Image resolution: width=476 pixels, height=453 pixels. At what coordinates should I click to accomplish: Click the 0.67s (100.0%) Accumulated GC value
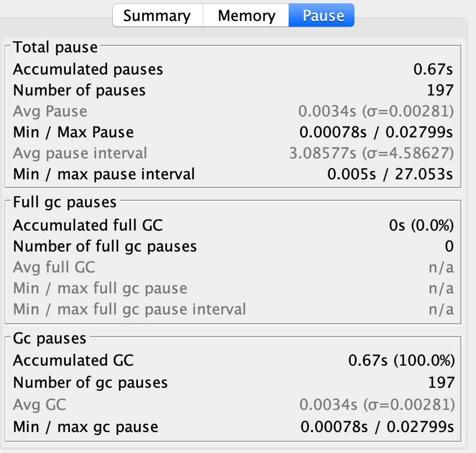click(401, 360)
